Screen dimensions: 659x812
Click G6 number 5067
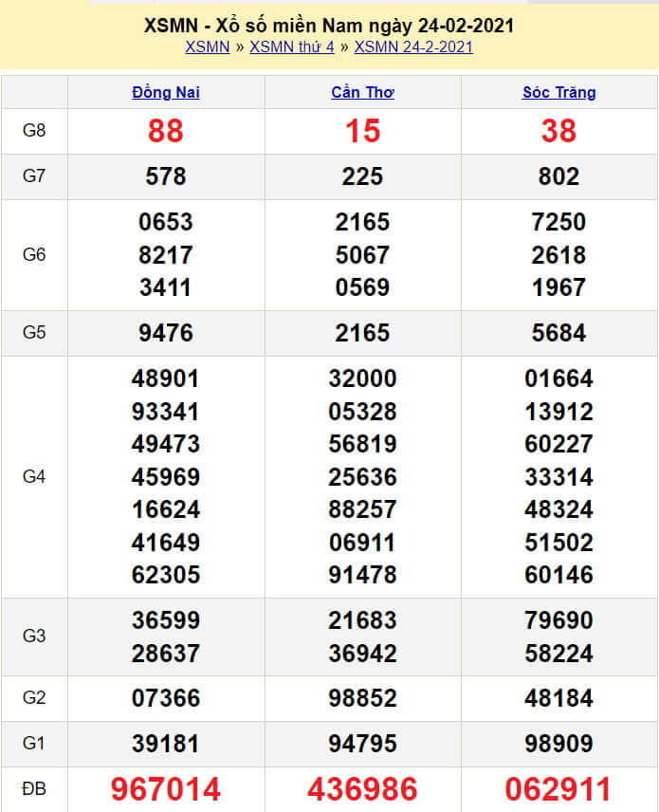pyautogui.click(x=362, y=255)
